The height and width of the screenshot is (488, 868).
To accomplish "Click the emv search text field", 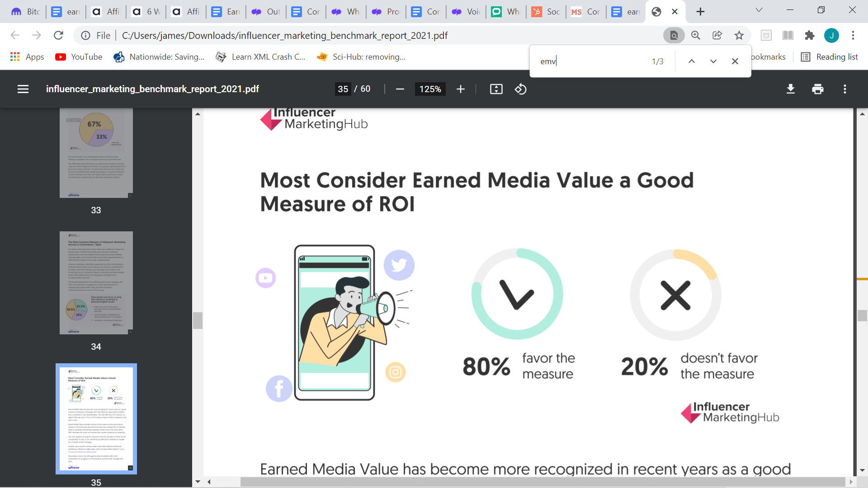I will pyautogui.click(x=588, y=61).
